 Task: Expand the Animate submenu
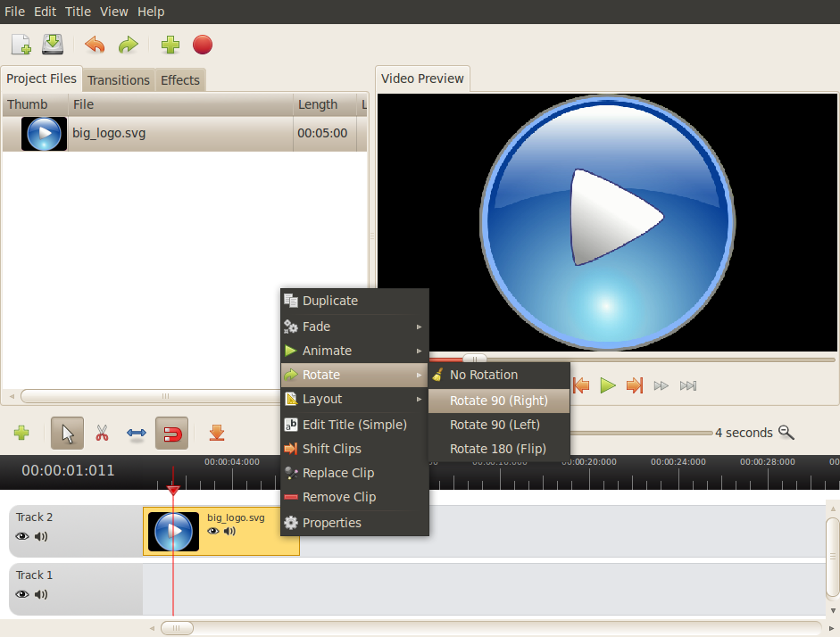(327, 351)
